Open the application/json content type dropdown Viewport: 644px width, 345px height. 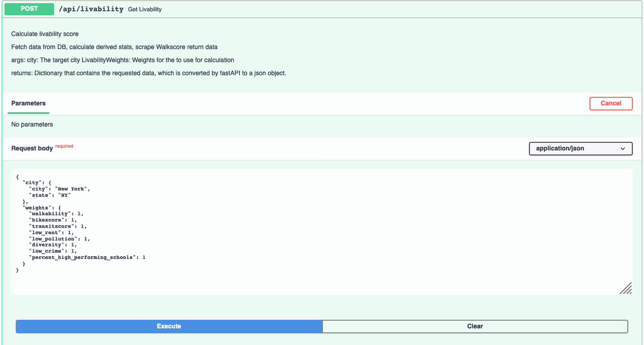click(x=580, y=148)
